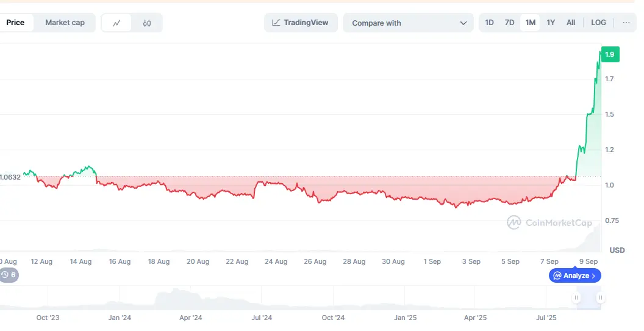The width and height of the screenshot is (644, 331).
Task: Switch to line chart view
Action: pyautogui.click(x=117, y=23)
